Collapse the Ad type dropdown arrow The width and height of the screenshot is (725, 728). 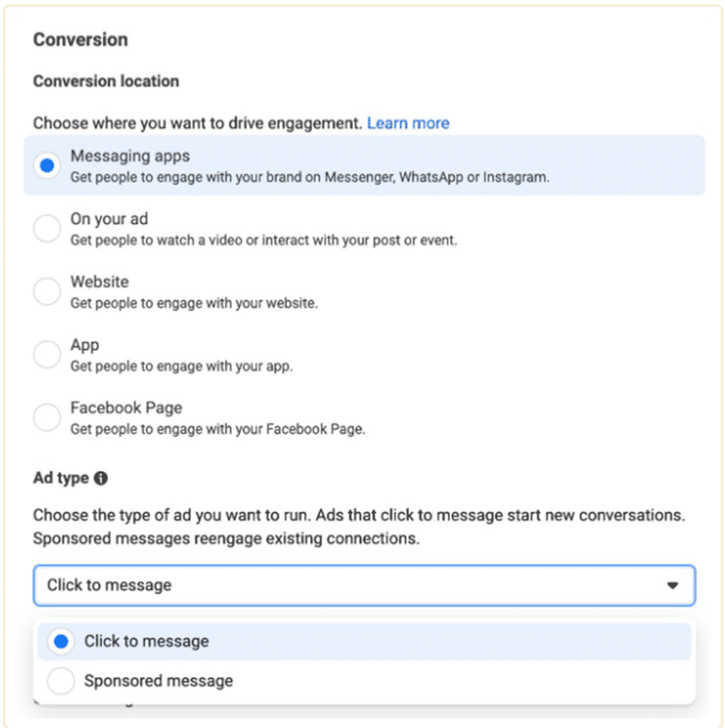pos(672,586)
